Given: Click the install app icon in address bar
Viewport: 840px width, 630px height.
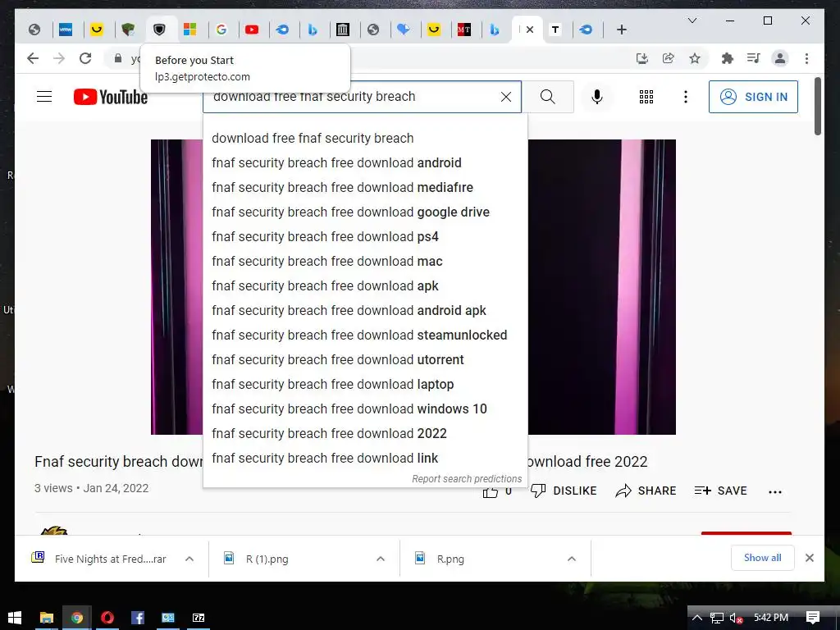Looking at the screenshot, I should coord(641,58).
